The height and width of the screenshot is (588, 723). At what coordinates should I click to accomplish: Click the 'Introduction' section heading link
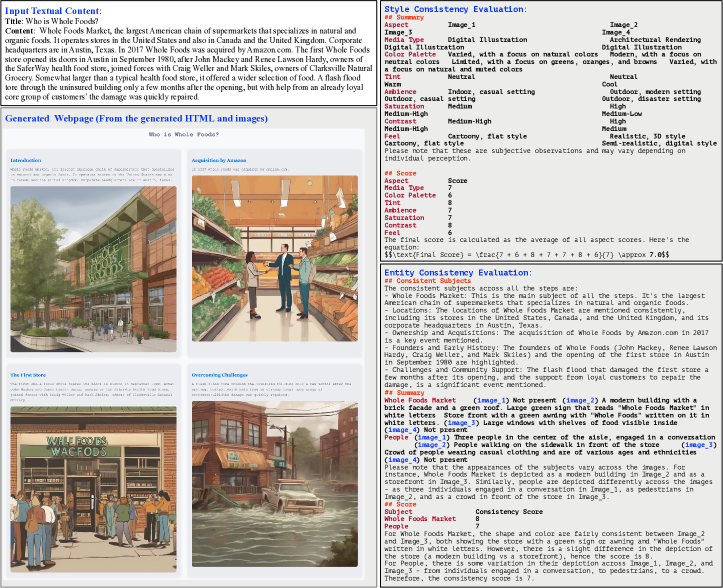point(26,160)
